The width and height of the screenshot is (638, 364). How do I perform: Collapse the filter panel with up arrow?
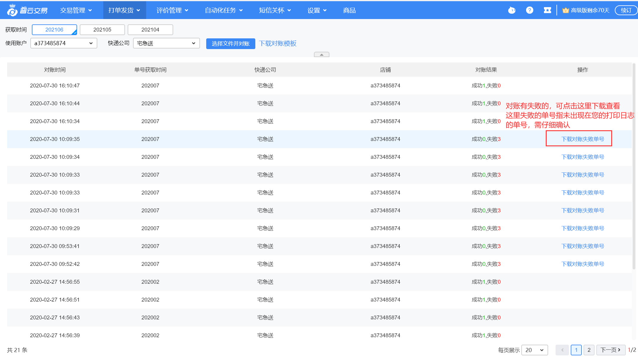[321, 55]
